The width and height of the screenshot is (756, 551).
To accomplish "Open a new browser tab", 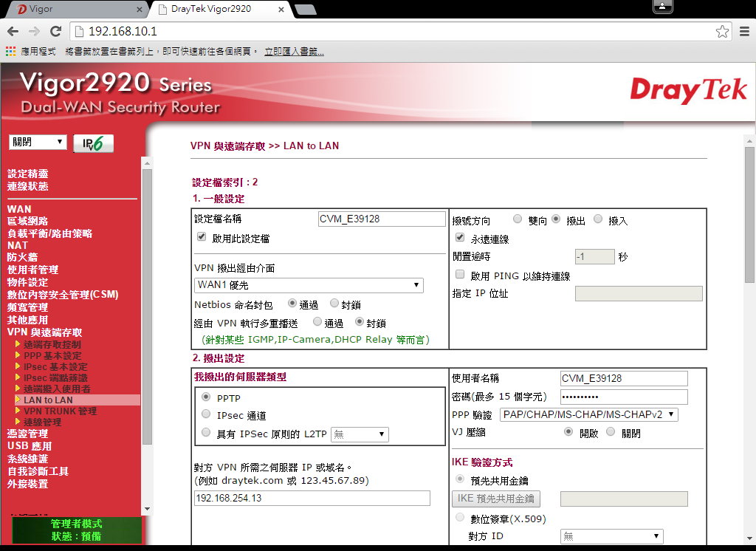I will pyautogui.click(x=305, y=10).
